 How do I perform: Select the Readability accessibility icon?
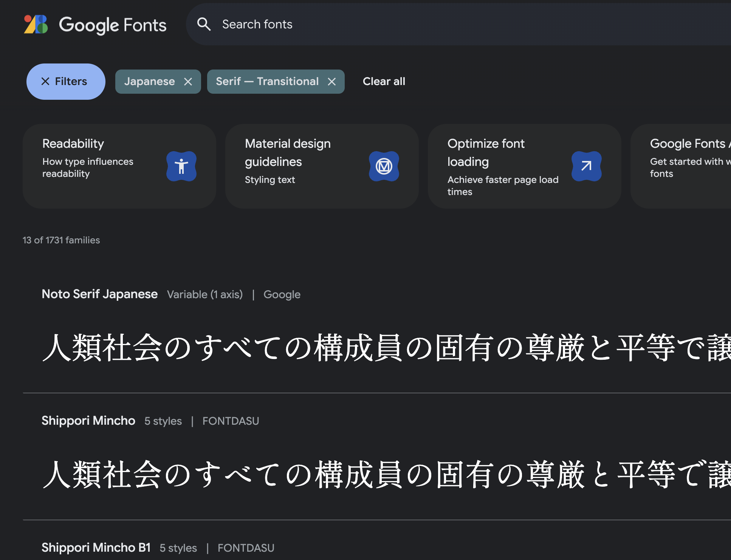point(181,166)
